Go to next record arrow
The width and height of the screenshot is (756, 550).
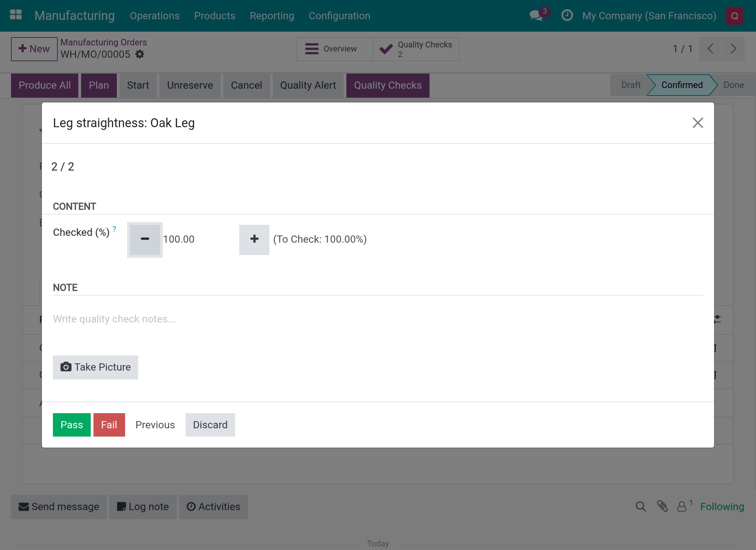733,49
